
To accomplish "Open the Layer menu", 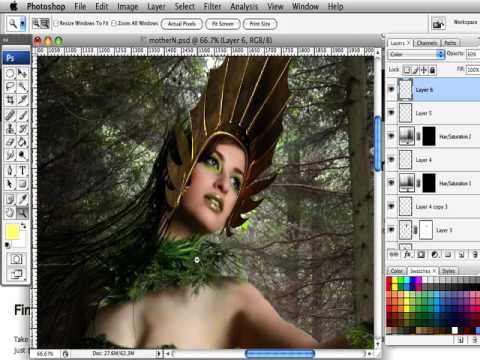I will (156, 6).
